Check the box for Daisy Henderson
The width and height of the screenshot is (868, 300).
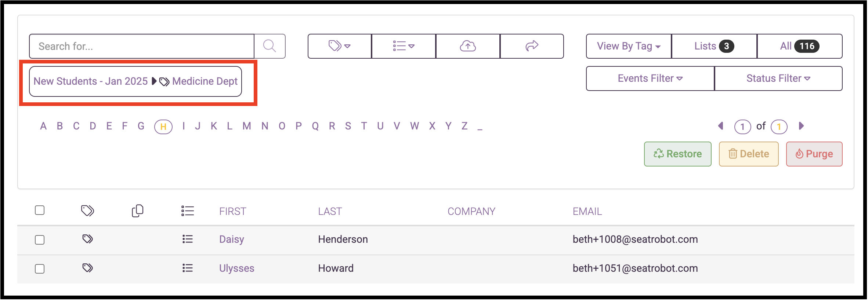(x=40, y=240)
